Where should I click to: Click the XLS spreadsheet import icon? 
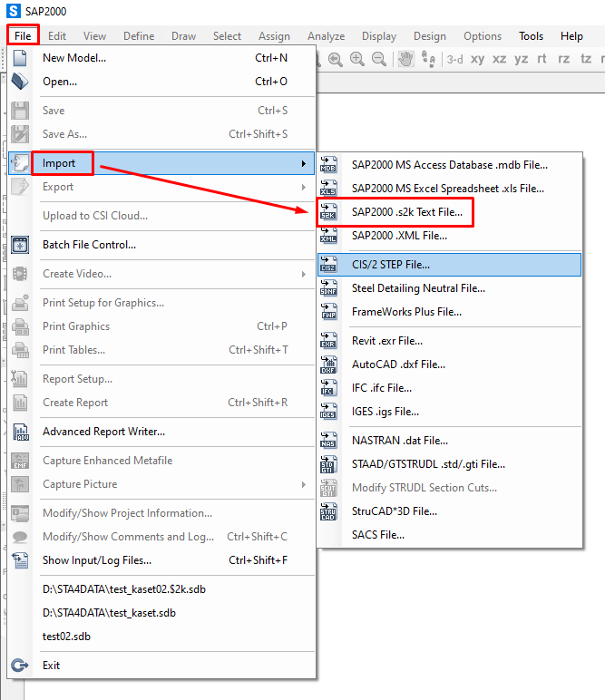(x=328, y=189)
